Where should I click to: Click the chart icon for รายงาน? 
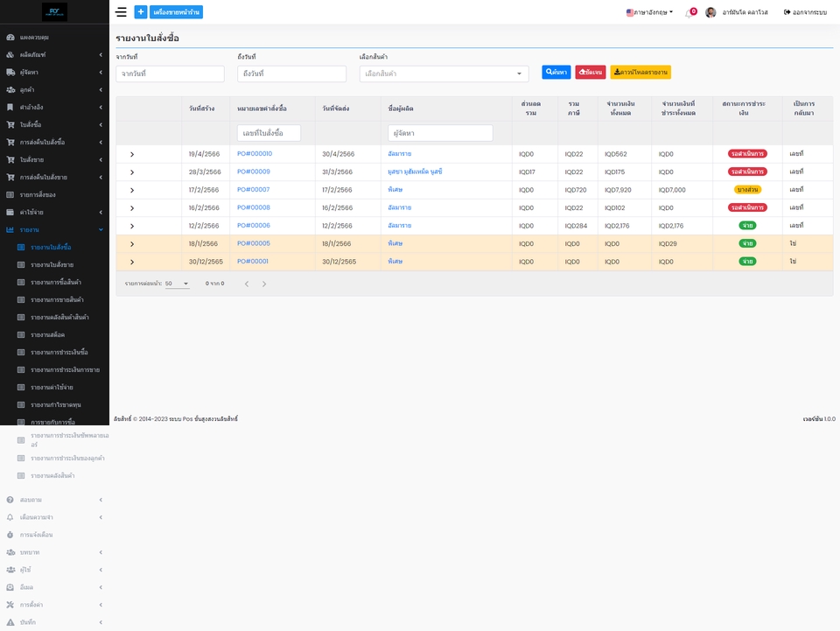(10, 230)
